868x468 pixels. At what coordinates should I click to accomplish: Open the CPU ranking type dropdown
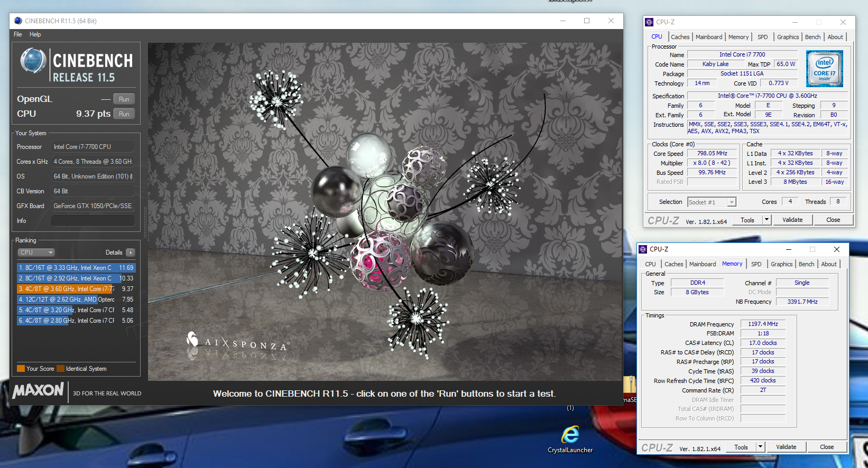point(36,252)
